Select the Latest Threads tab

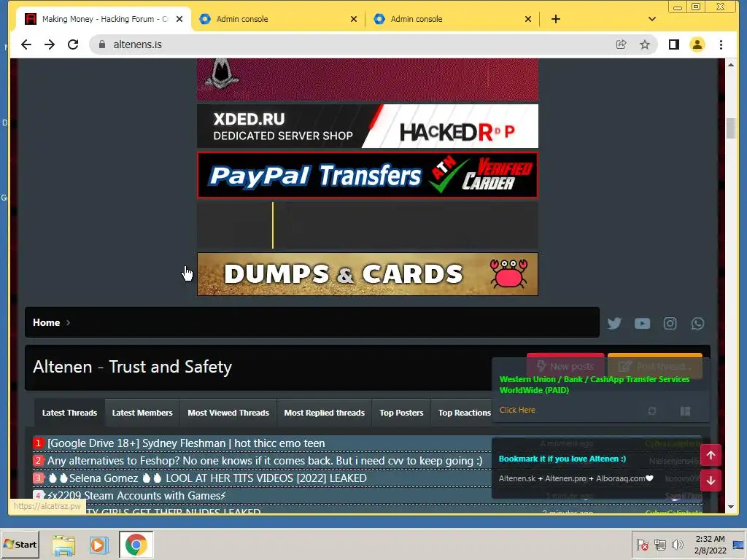(x=69, y=413)
